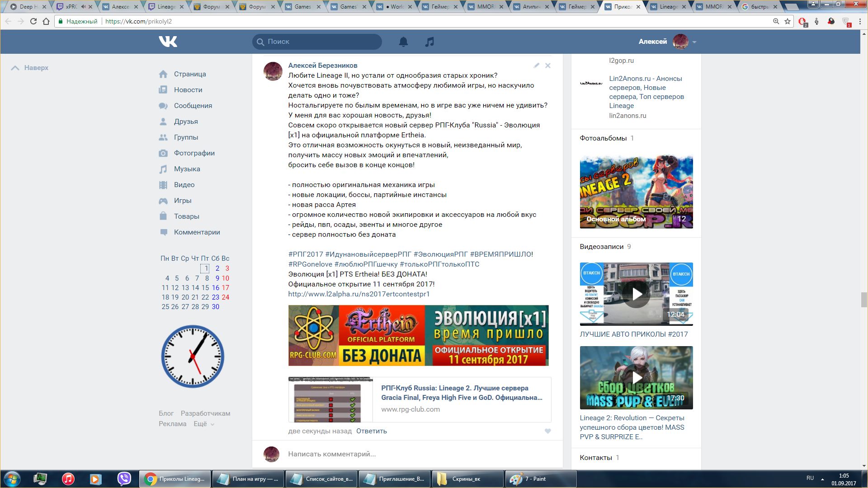Open the Эволюция x1 banner image
The height and width of the screenshot is (488, 868).
[x=418, y=335]
